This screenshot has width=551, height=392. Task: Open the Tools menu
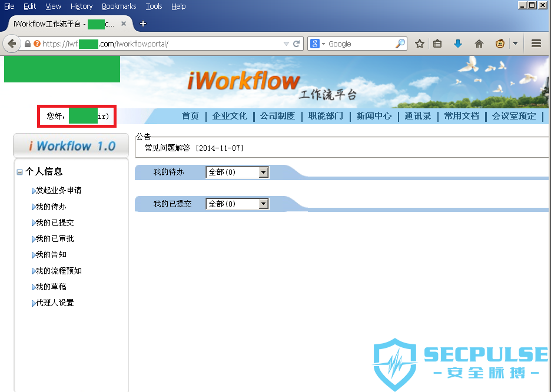(x=154, y=6)
